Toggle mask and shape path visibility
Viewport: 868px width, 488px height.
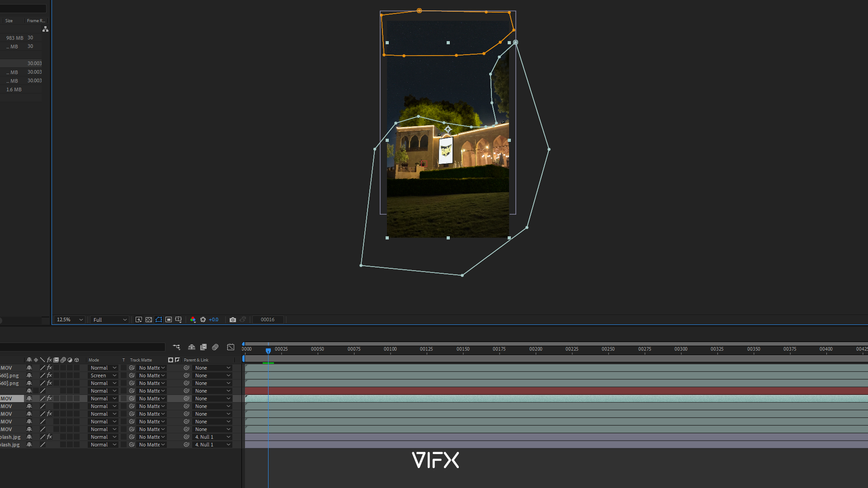159,319
